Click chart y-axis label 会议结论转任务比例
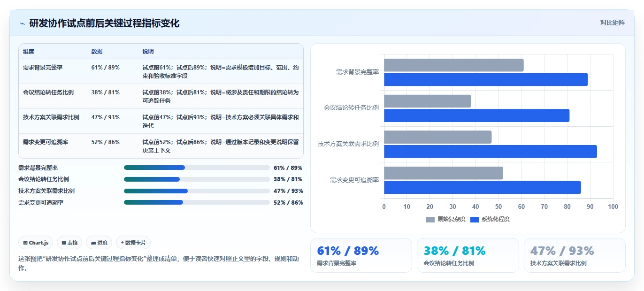This screenshot has height=291, width=644. coord(351,108)
